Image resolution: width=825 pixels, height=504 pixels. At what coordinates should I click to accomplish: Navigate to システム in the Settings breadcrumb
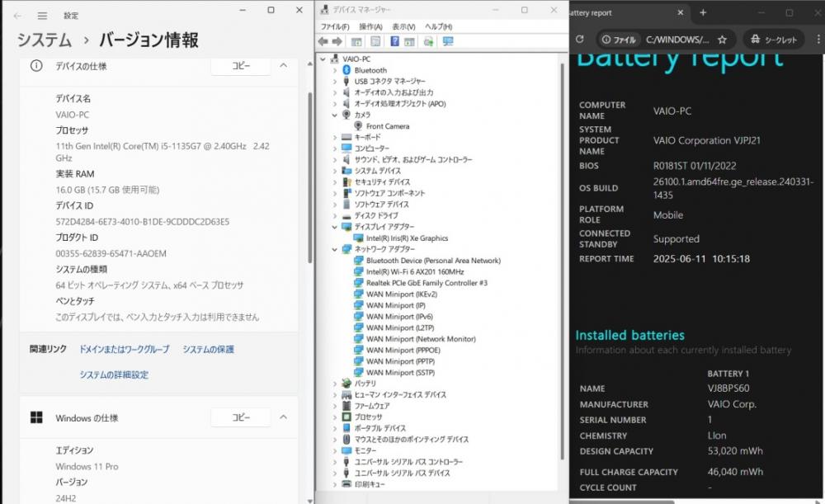[x=45, y=40]
